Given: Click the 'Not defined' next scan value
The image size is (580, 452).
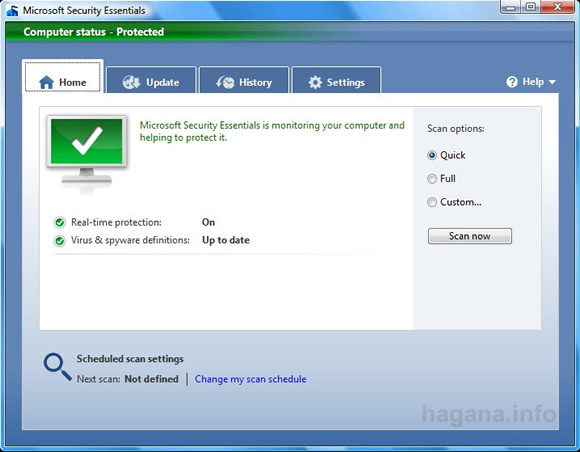Looking at the screenshot, I should [151, 379].
